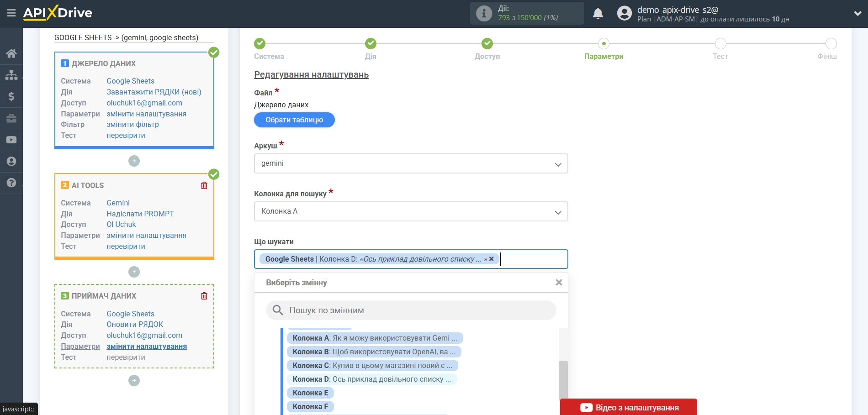
Task: Remove the Google Sheets Колонка D tag
Action: 492,259
